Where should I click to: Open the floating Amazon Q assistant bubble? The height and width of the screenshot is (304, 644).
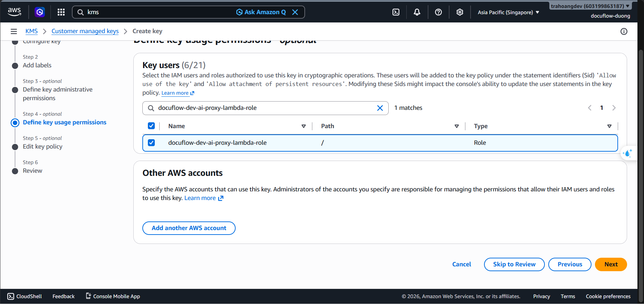[x=628, y=153]
